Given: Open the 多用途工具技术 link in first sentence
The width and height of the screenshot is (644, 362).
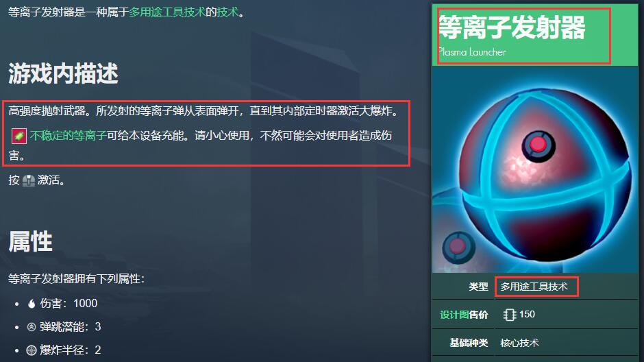Looking at the screenshot, I should click(x=167, y=12).
